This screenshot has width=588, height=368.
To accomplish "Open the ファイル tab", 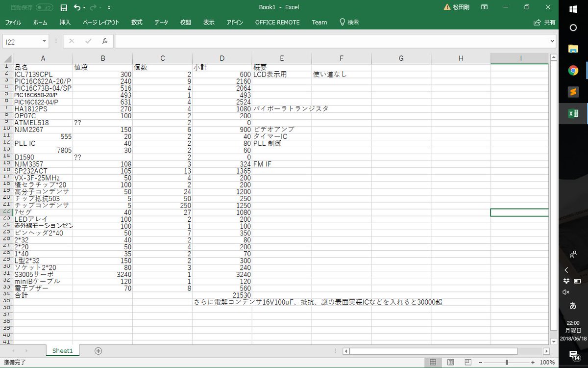I will click(x=13, y=22).
